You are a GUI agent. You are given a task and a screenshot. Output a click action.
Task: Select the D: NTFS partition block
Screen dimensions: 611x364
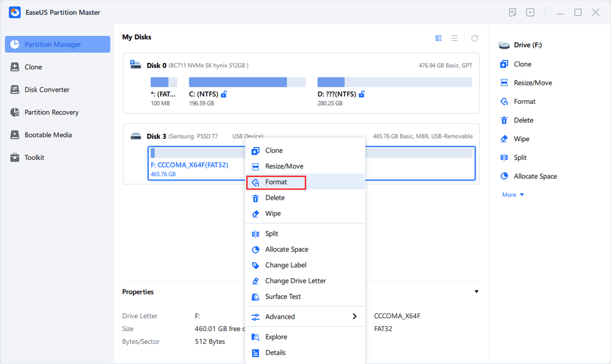click(x=394, y=88)
